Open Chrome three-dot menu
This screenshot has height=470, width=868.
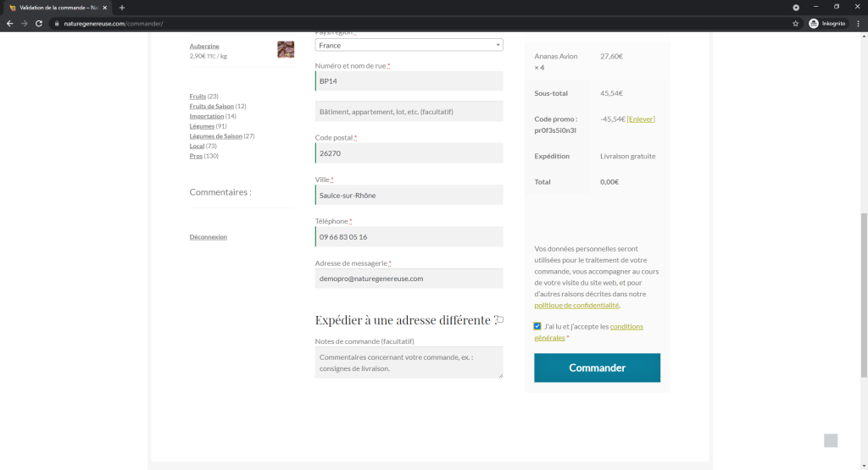858,23
